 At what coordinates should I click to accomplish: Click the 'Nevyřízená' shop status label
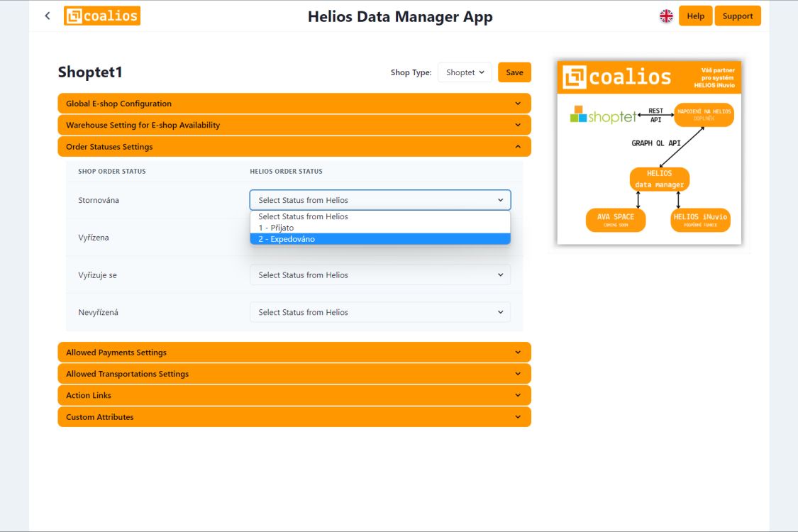click(x=98, y=313)
